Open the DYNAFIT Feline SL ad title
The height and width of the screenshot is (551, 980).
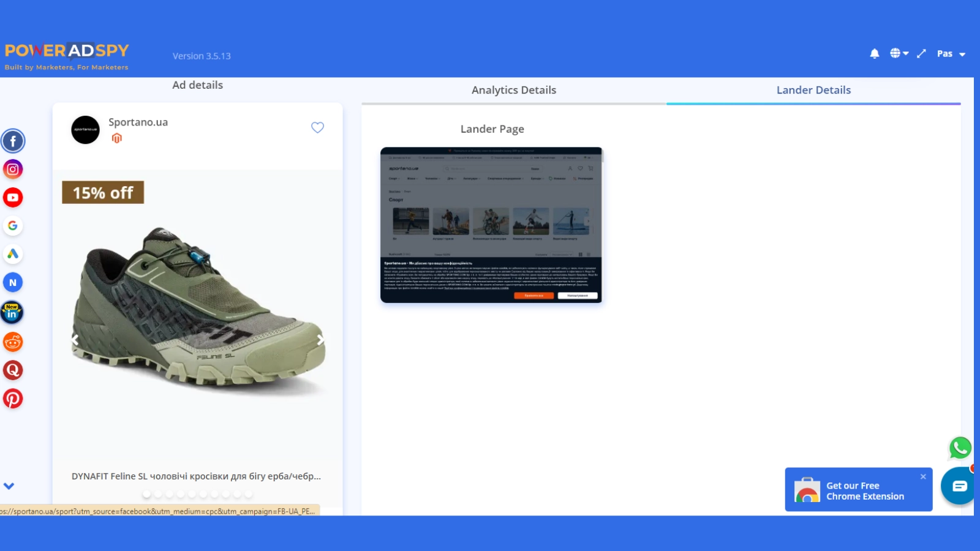[196, 476]
